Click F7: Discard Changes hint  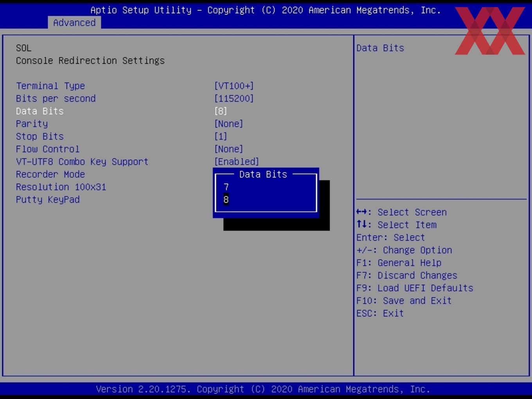[407, 275]
